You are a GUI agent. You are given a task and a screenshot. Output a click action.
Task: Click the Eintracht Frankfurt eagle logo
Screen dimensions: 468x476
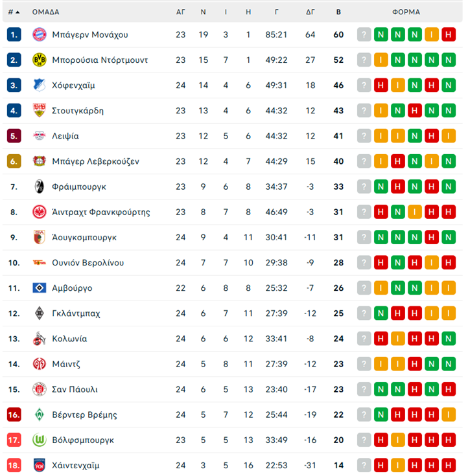click(40, 212)
